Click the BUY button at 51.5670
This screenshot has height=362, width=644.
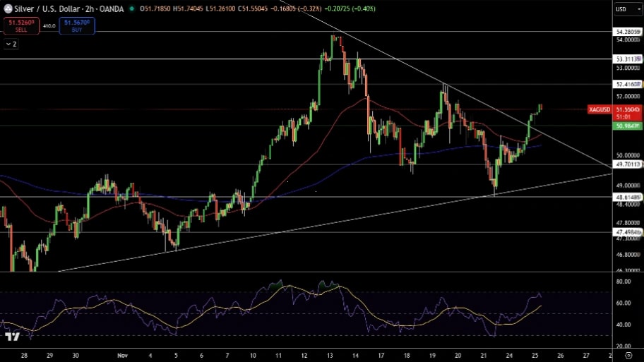(76, 25)
